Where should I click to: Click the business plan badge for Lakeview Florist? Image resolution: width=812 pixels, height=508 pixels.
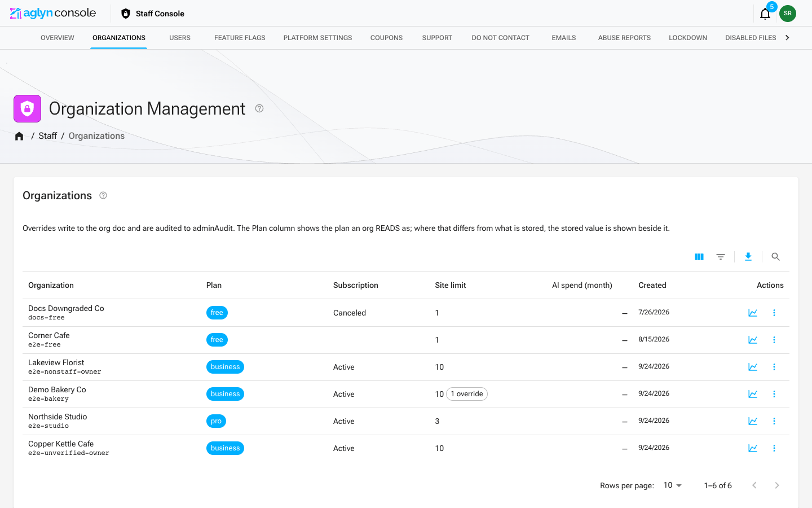[x=225, y=367]
